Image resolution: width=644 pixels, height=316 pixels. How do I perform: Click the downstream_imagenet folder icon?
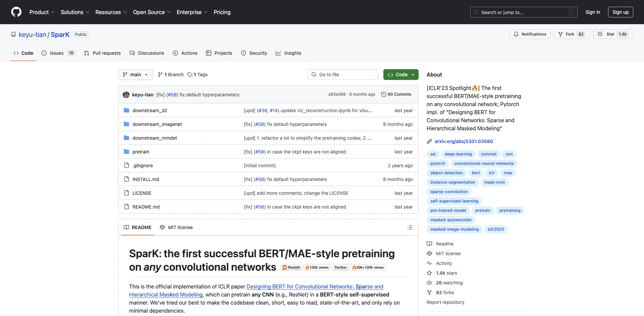[x=126, y=124]
